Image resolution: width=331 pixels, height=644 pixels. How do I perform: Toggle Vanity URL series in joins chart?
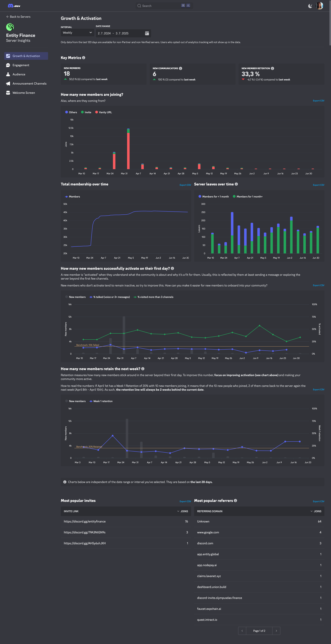click(104, 112)
